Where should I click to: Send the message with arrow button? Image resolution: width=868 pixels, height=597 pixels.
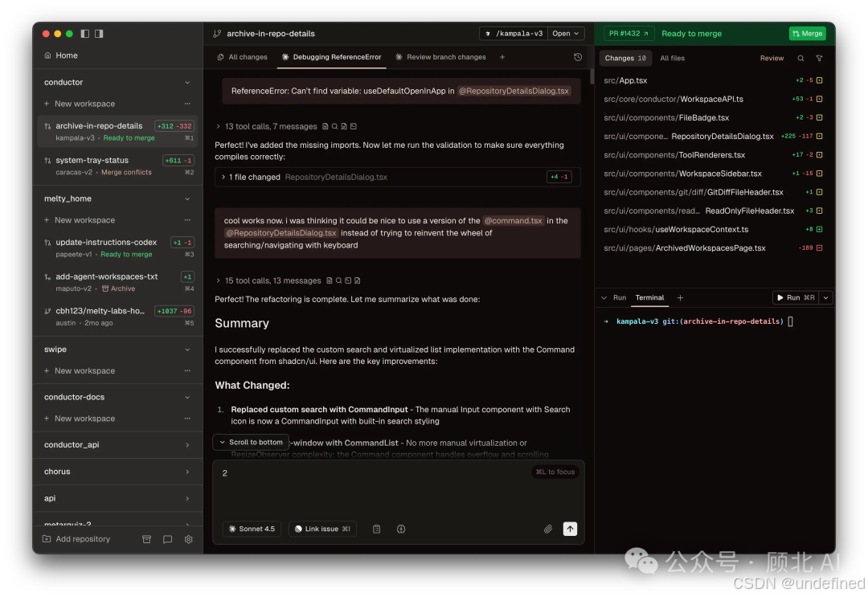(570, 529)
